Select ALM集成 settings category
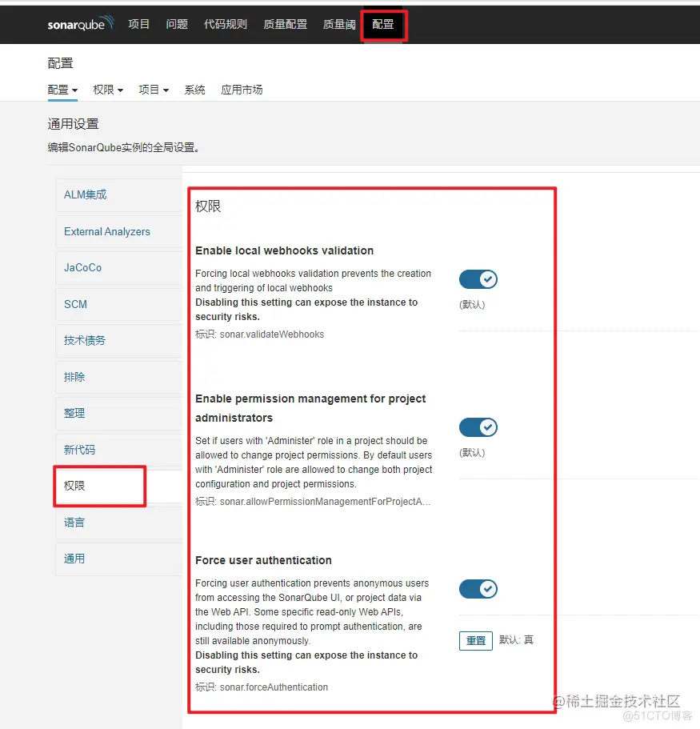This screenshot has height=729, width=700. click(119, 194)
